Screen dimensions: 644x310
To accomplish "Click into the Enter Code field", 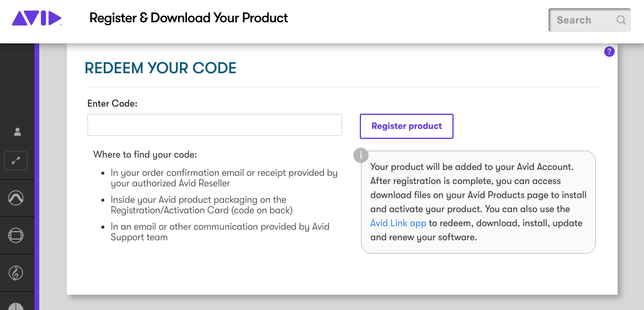I will [x=214, y=125].
